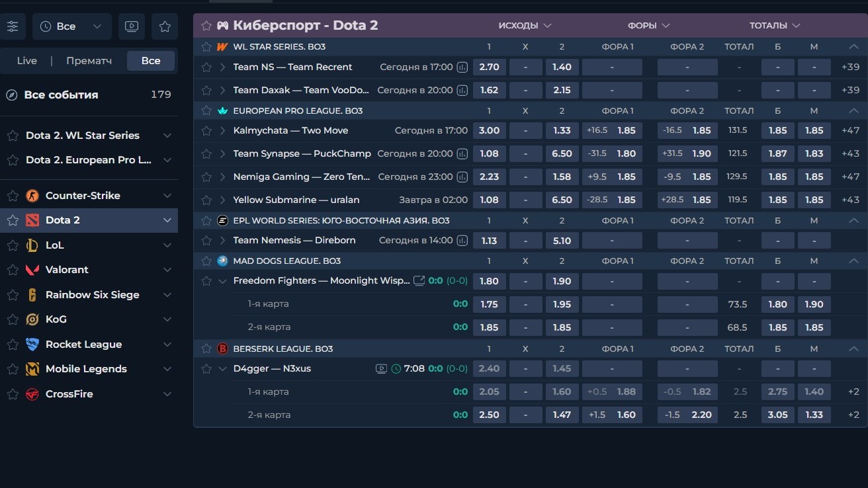
Task: Star the WL Star Series league header
Action: tap(206, 47)
